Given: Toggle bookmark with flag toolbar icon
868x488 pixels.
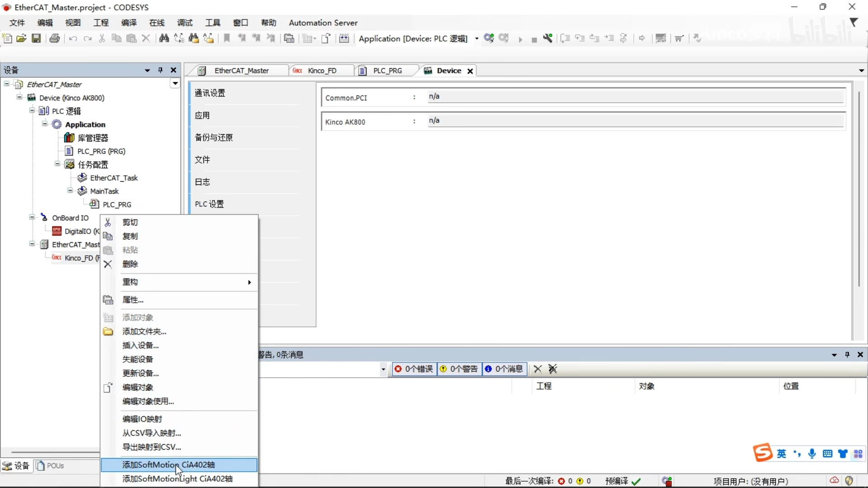Looking at the screenshot, I should pyautogui.click(x=227, y=38).
